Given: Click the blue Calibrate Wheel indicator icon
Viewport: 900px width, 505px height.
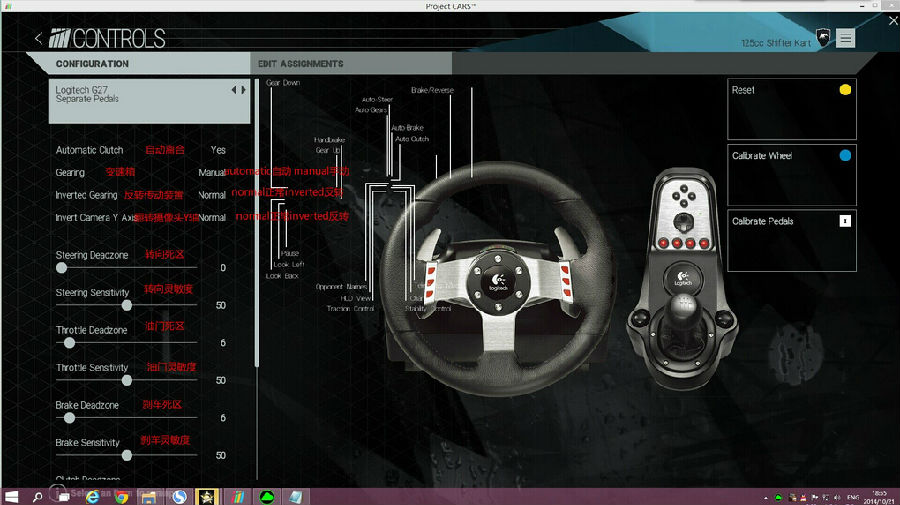Looking at the screenshot, I should coord(845,155).
